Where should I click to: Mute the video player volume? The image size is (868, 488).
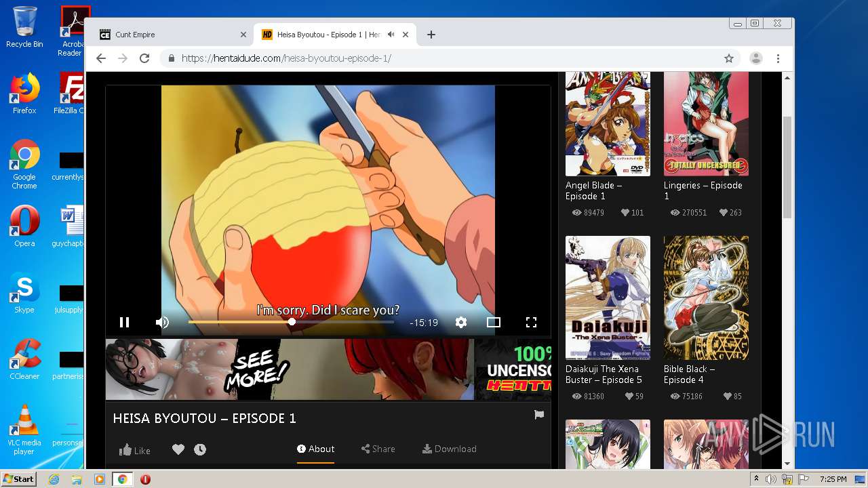162,323
